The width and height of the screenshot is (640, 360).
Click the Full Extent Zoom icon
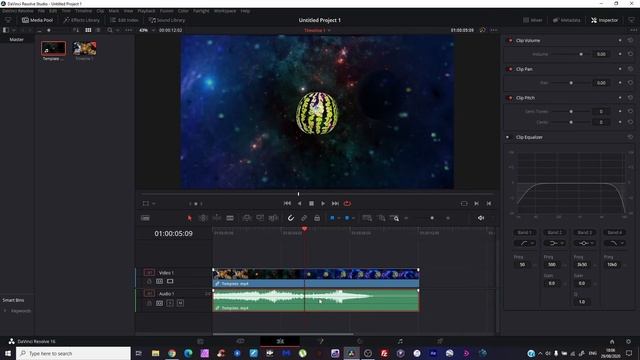[367, 218]
